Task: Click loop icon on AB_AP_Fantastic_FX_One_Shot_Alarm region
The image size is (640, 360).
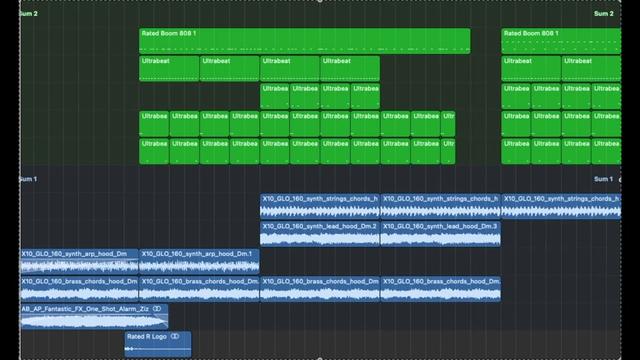Action: click(x=157, y=309)
